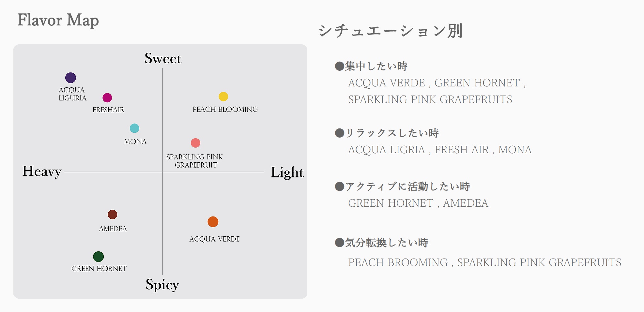
Task: Select the orange ACQUA VERDE dot
Action: pos(213,222)
